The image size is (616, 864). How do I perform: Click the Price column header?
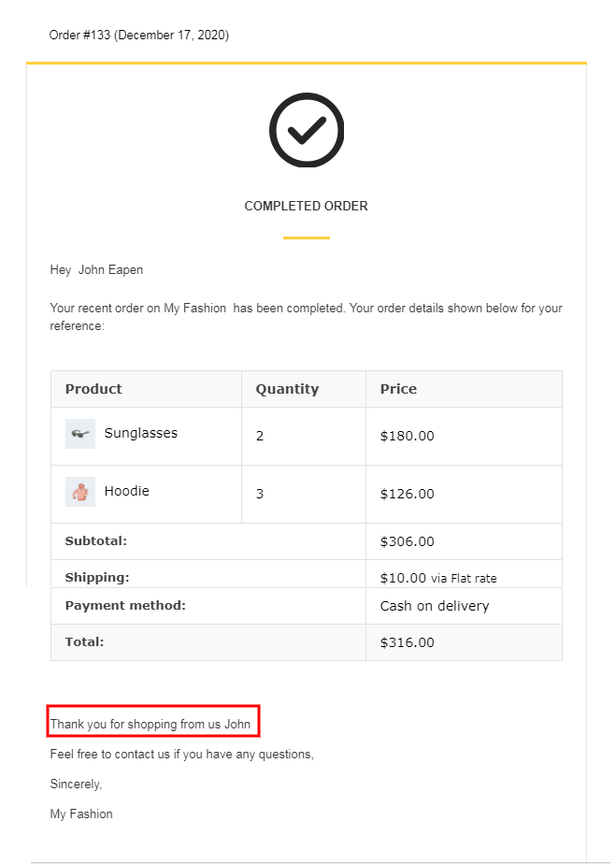(398, 389)
